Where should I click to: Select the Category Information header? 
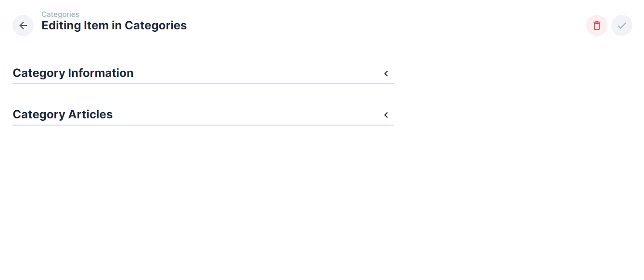pos(73,73)
